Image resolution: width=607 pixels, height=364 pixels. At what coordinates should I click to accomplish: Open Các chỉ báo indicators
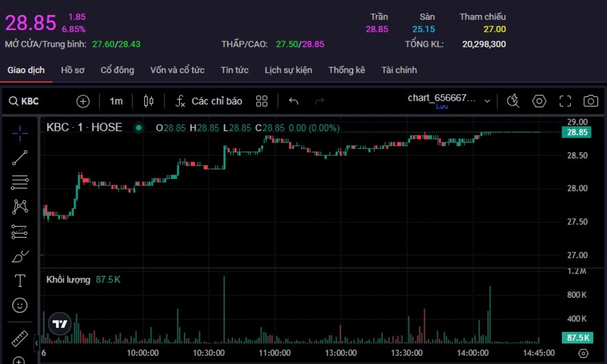209,101
